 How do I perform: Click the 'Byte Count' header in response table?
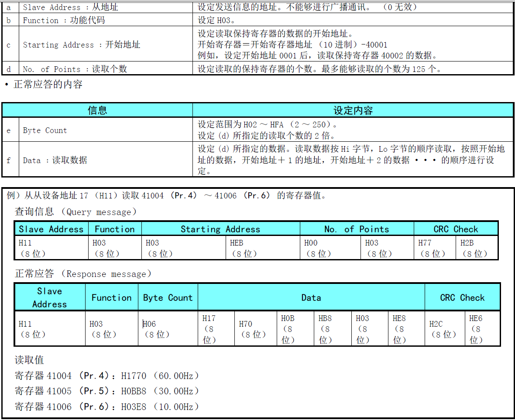click(x=168, y=297)
